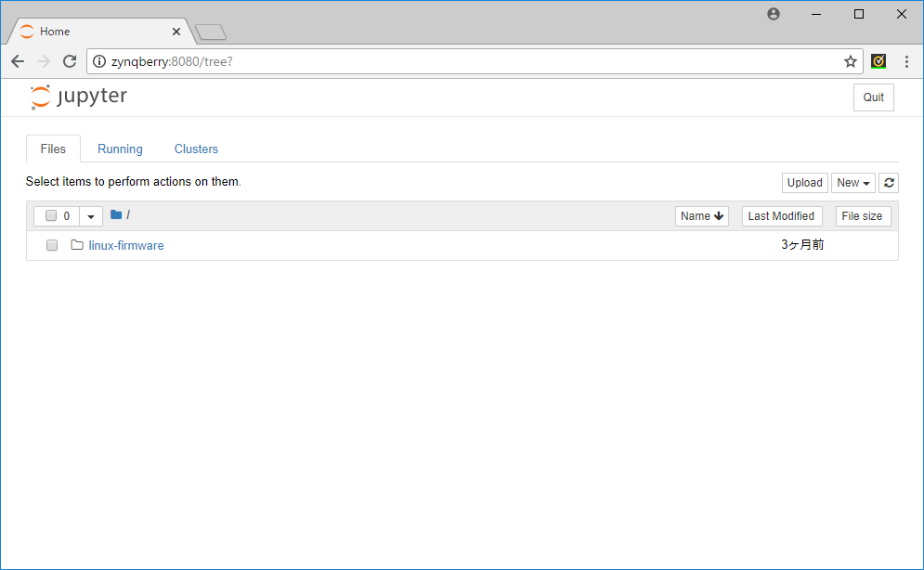Check the linux-firmware folder checkbox
Screen dimensions: 924x570
pos(52,246)
